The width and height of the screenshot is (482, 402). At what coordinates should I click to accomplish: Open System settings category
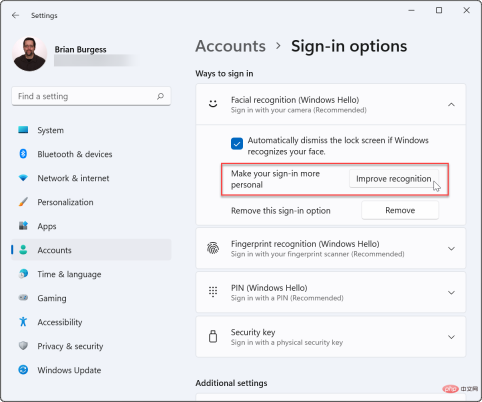tap(91, 130)
